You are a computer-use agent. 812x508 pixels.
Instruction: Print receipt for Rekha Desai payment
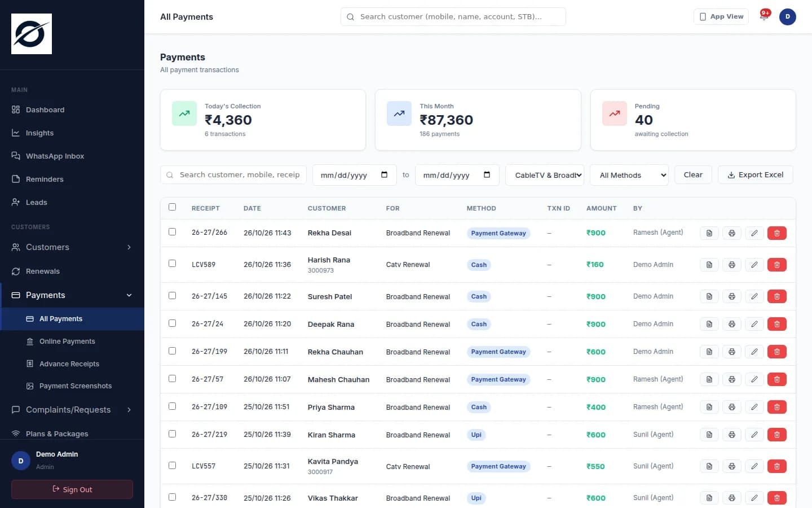pos(732,233)
